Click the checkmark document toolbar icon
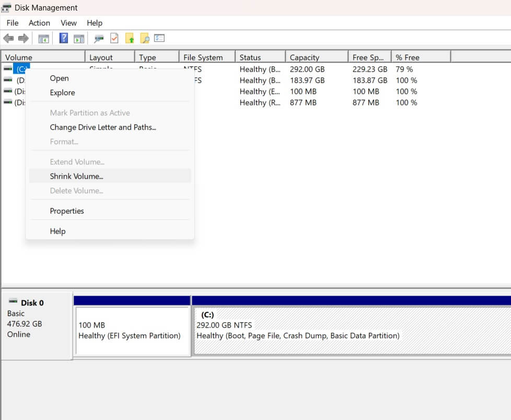 pos(114,39)
